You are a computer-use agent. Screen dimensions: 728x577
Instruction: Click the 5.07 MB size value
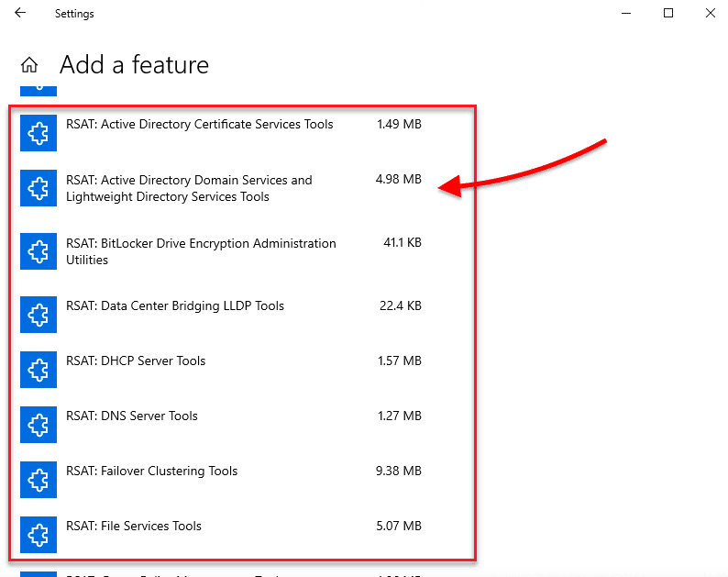(399, 526)
